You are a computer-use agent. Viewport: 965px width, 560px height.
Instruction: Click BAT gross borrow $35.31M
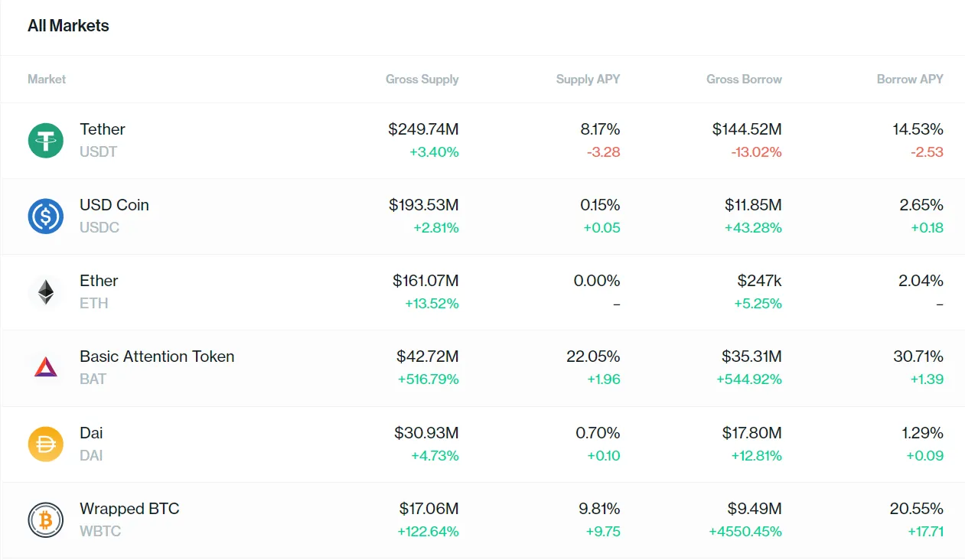click(x=751, y=357)
